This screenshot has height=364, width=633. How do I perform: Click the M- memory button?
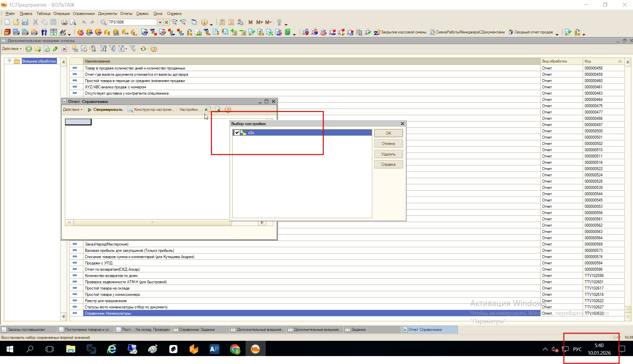click(268, 22)
